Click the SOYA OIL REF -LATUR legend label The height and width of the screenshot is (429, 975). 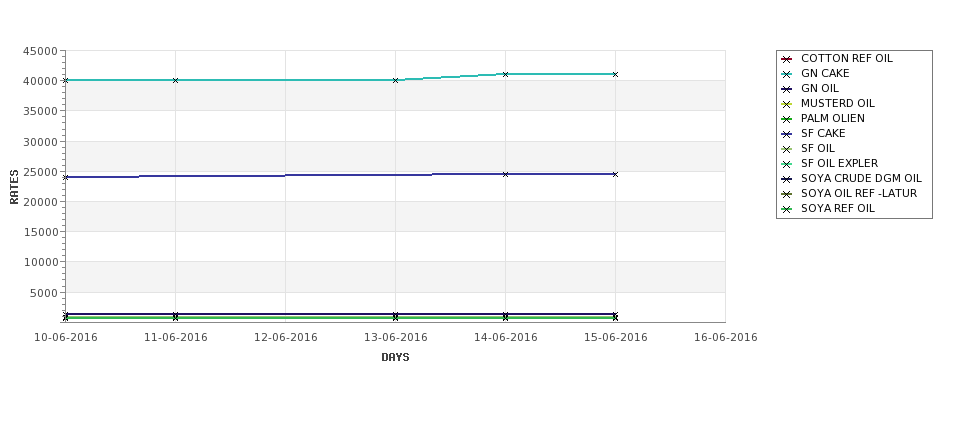[x=859, y=193]
